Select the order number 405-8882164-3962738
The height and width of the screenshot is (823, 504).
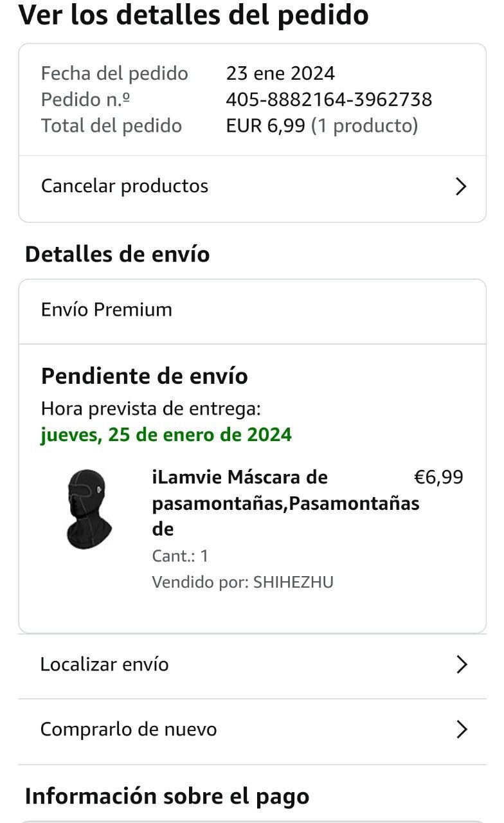point(328,100)
